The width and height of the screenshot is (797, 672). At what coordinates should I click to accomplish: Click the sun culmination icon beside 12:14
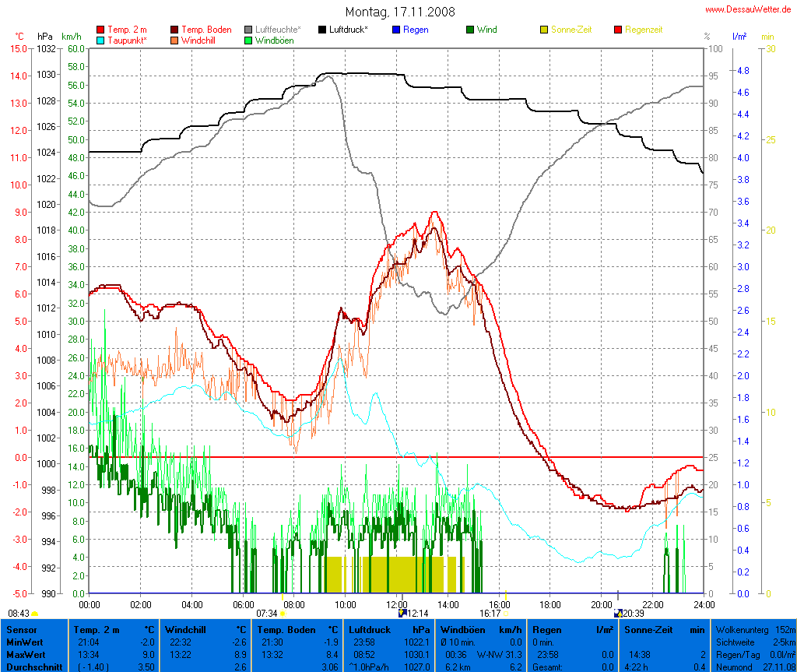402,614
